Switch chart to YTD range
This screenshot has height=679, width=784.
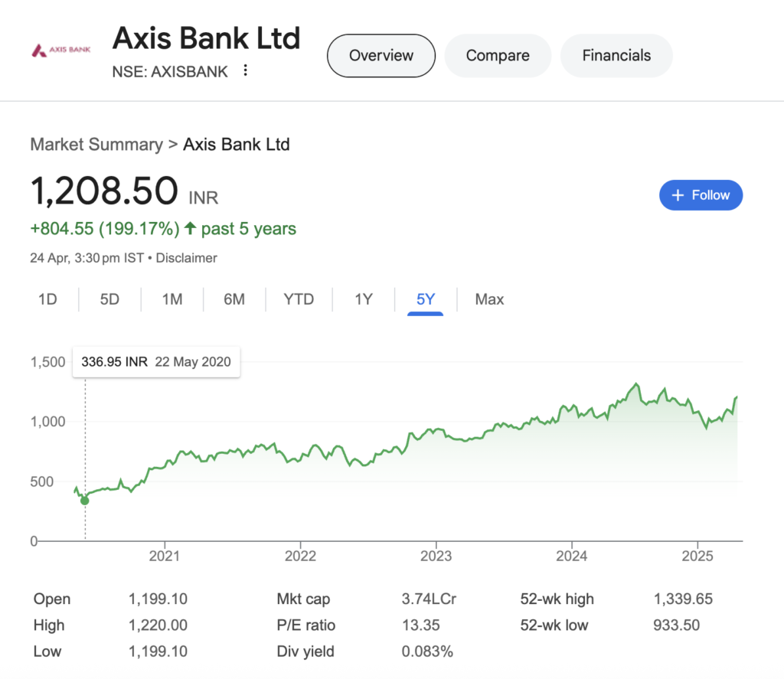(x=299, y=299)
